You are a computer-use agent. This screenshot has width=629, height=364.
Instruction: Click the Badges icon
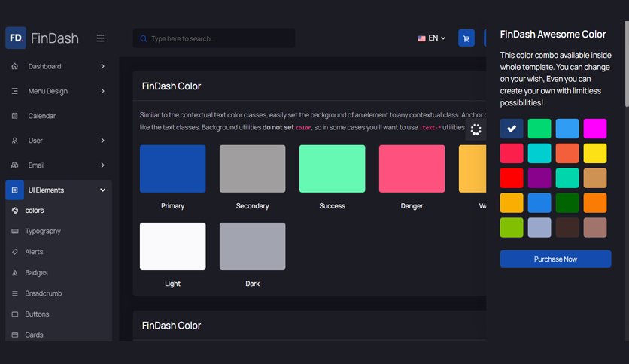(x=15, y=272)
